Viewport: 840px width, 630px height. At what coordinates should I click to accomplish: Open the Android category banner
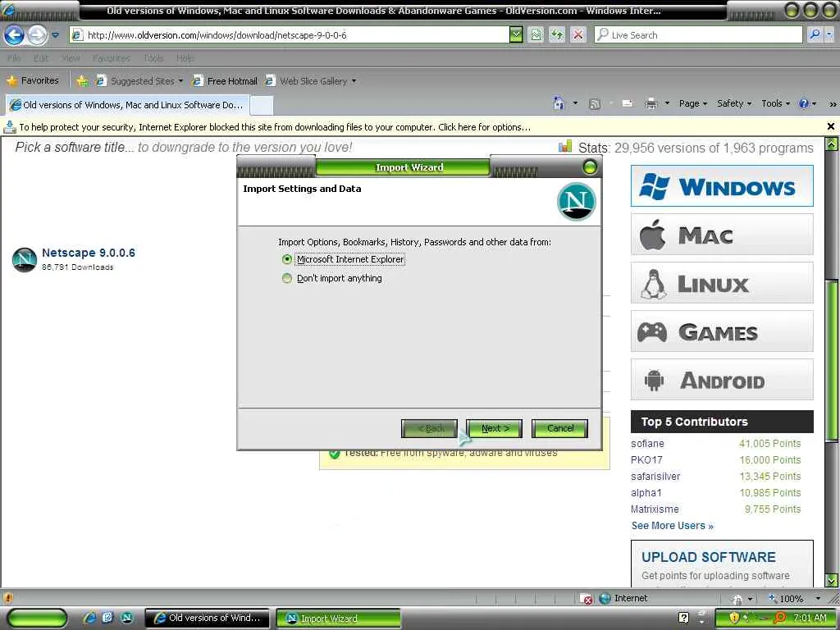click(x=722, y=379)
